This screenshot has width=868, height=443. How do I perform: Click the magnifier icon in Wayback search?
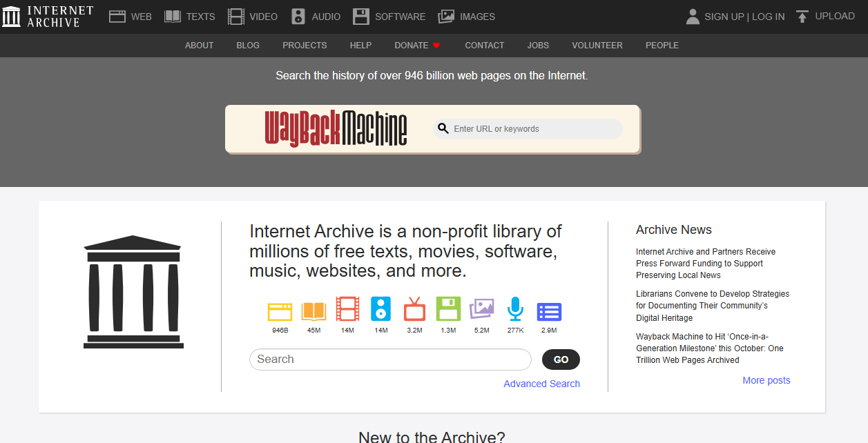click(x=443, y=128)
